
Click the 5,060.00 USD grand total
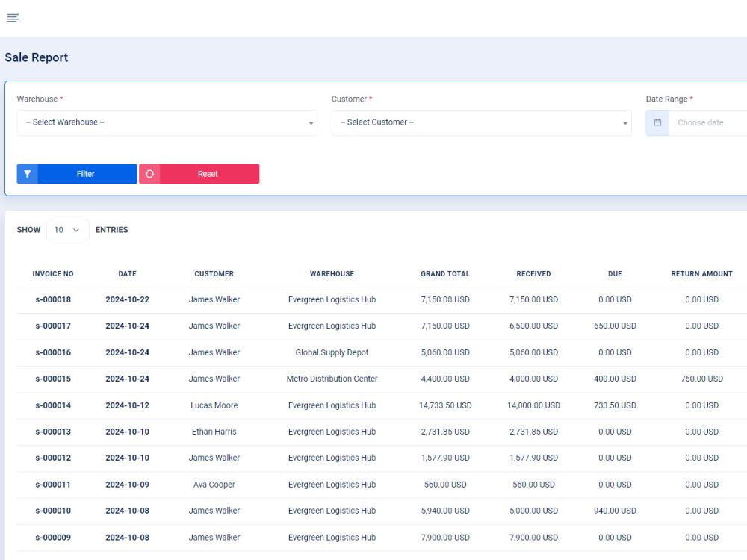445,352
